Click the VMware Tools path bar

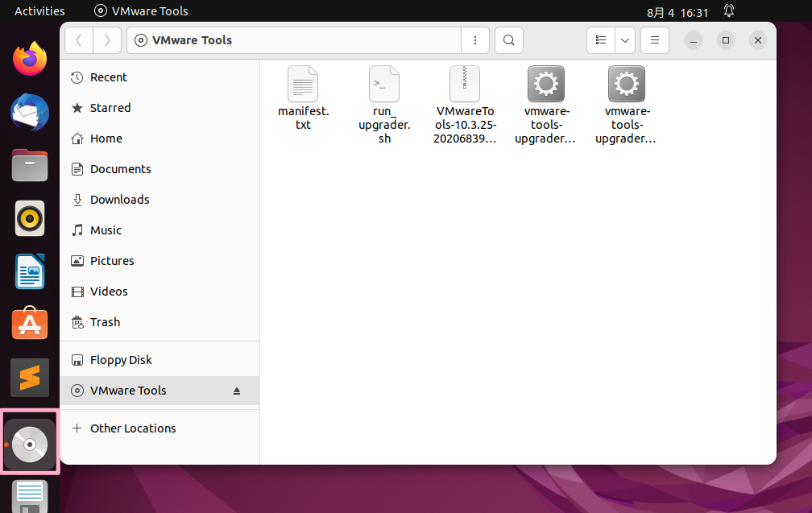(x=294, y=40)
